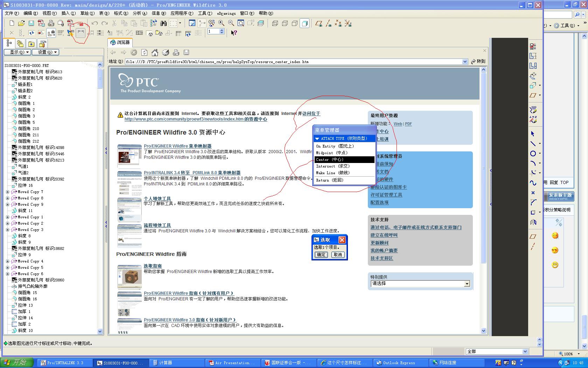Select the circle sketch tool
The image size is (588, 368).
coord(533,153)
